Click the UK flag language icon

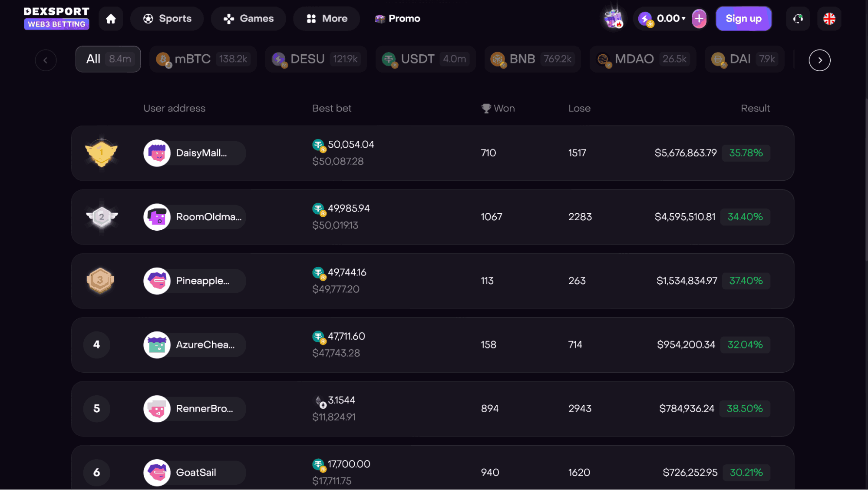tap(829, 19)
